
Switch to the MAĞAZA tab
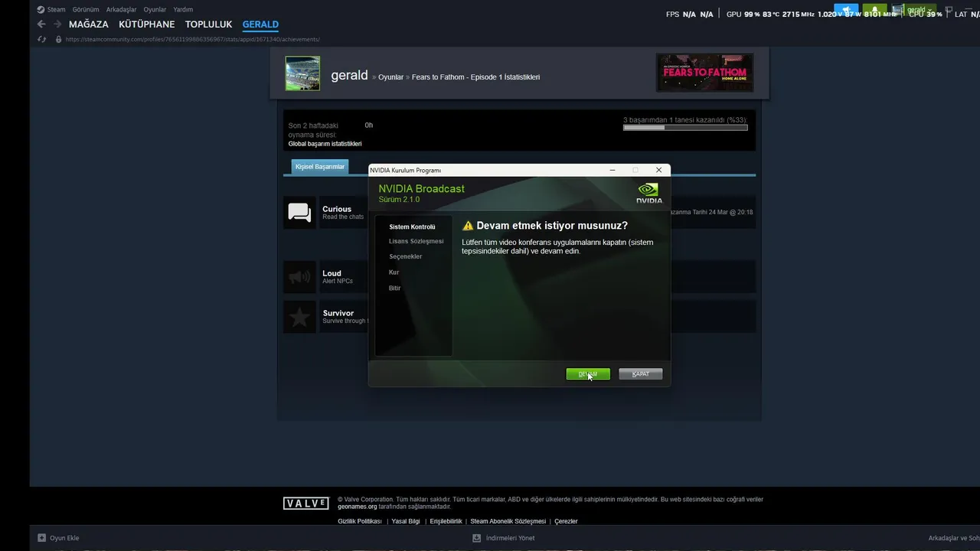click(x=89, y=24)
